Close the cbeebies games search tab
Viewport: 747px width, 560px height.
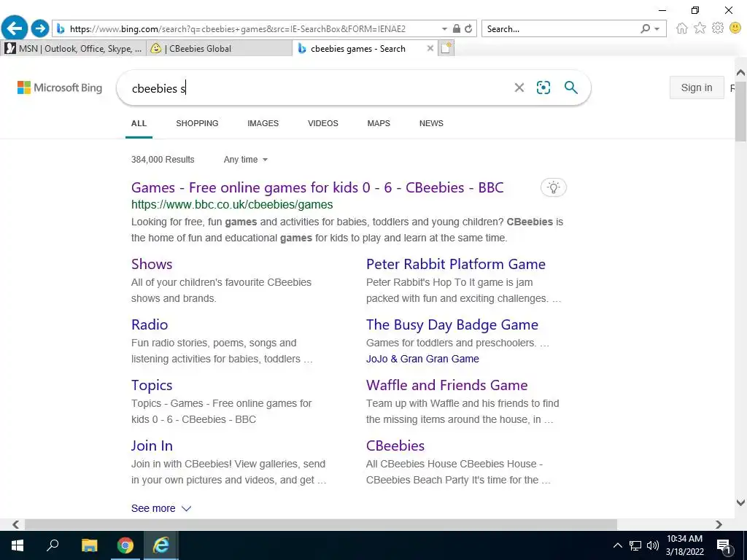click(430, 48)
